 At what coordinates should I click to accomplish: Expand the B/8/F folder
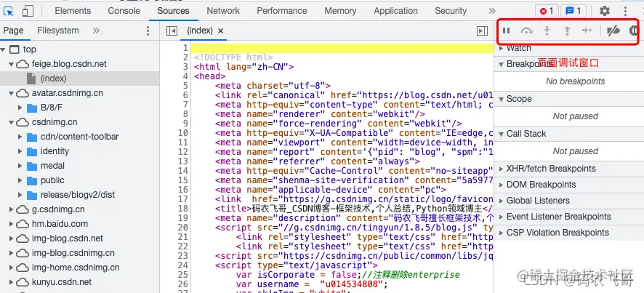point(20,108)
